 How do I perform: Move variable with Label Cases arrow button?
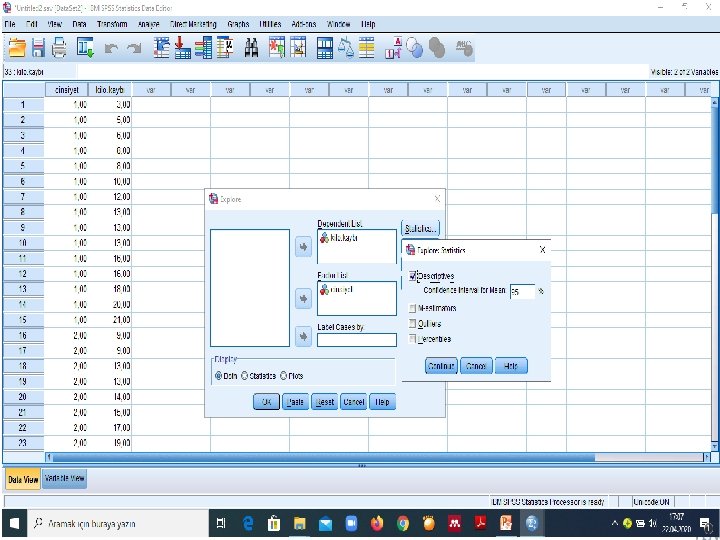[303, 337]
